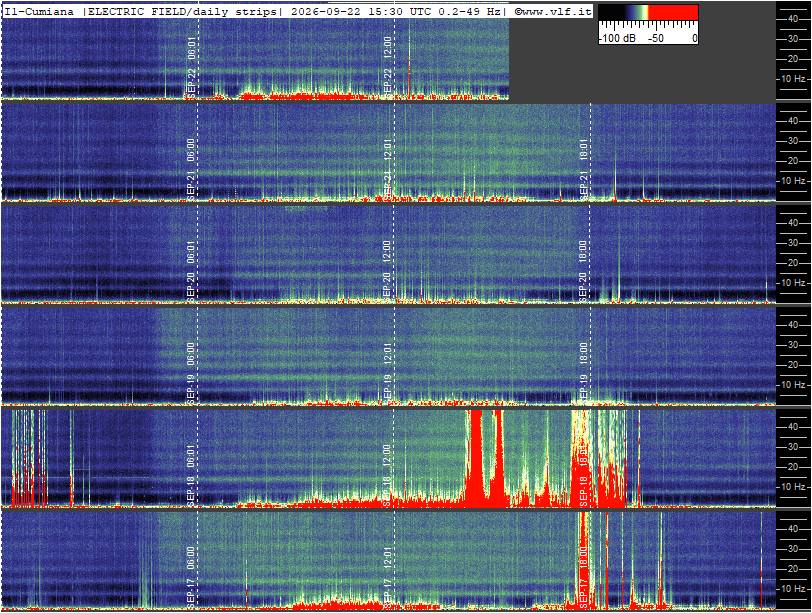The height and width of the screenshot is (613, 812).
Task: Click the "-100 dB" legend label
Action: [x=617, y=38]
